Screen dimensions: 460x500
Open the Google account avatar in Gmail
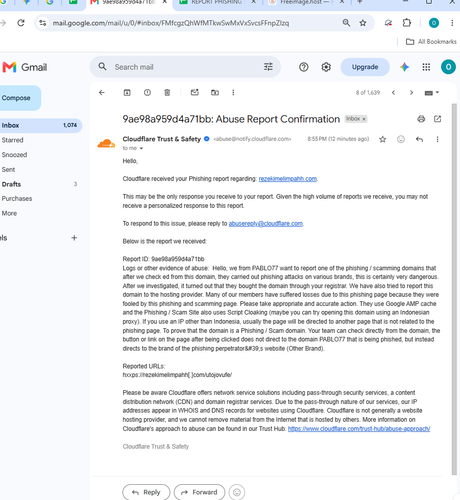[448, 67]
